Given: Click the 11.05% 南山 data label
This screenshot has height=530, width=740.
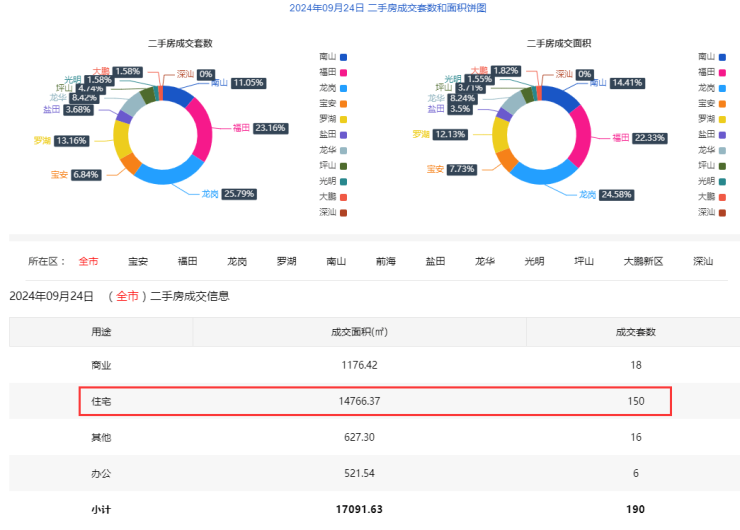Looking at the screenshot, I should [x=249, y=83].
